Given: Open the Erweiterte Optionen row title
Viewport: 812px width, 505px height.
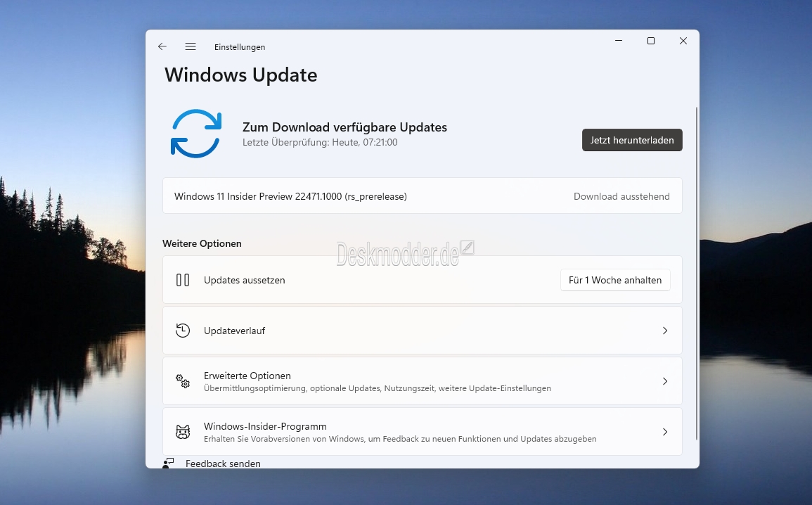Looking at the screenshot, I should tap(247, 376).
